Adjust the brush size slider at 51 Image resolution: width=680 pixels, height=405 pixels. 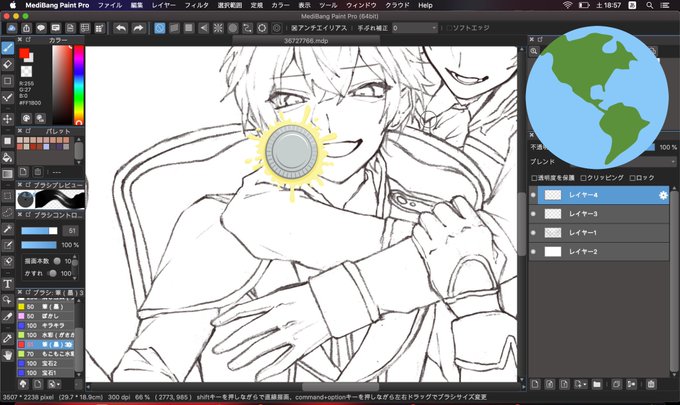[39, 231]
